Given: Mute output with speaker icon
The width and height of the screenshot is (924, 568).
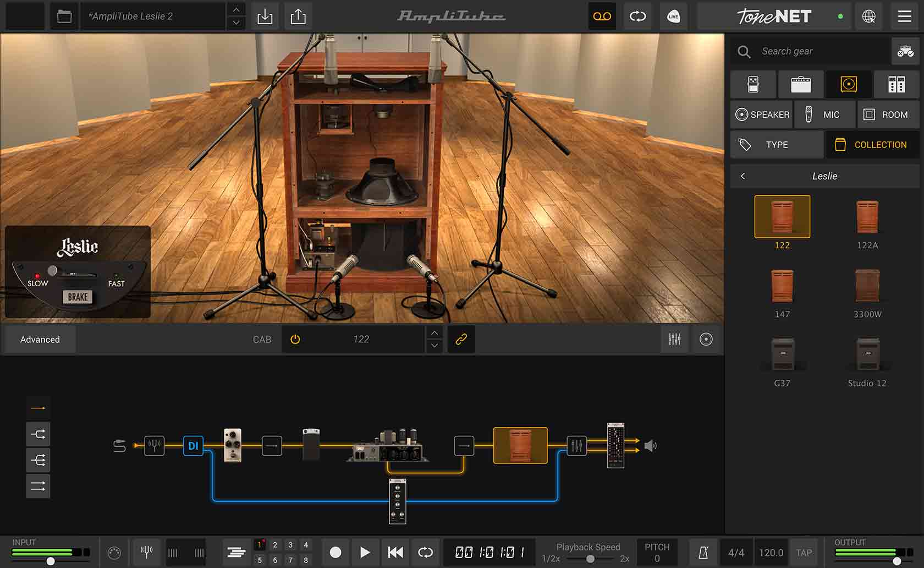Looking at the screenshot, I should (x=651, y=446).
